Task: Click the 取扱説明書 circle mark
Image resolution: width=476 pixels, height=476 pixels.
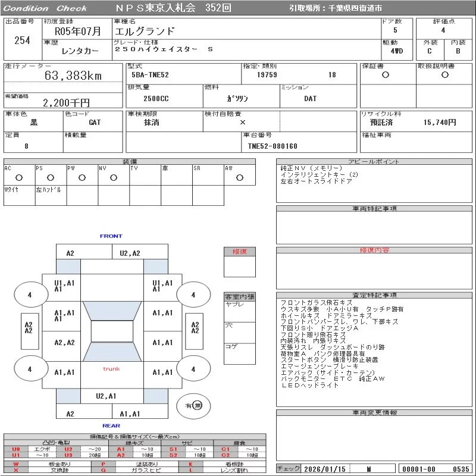Action: pos(444,75)
